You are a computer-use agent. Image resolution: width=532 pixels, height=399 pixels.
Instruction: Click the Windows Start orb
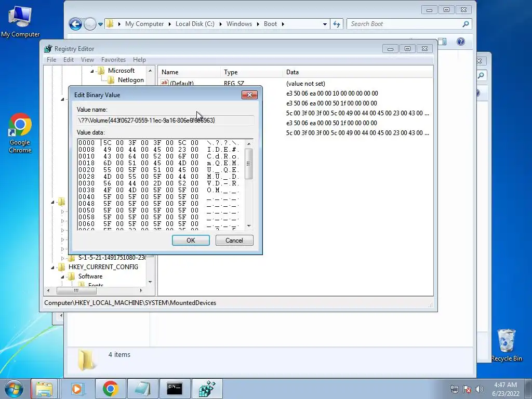(x=14, y=389)
